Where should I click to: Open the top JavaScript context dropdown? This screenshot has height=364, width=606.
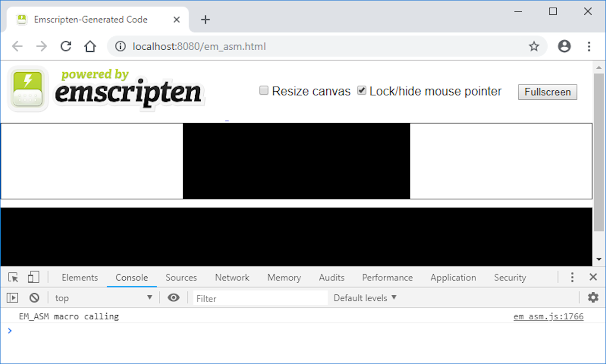103,298
